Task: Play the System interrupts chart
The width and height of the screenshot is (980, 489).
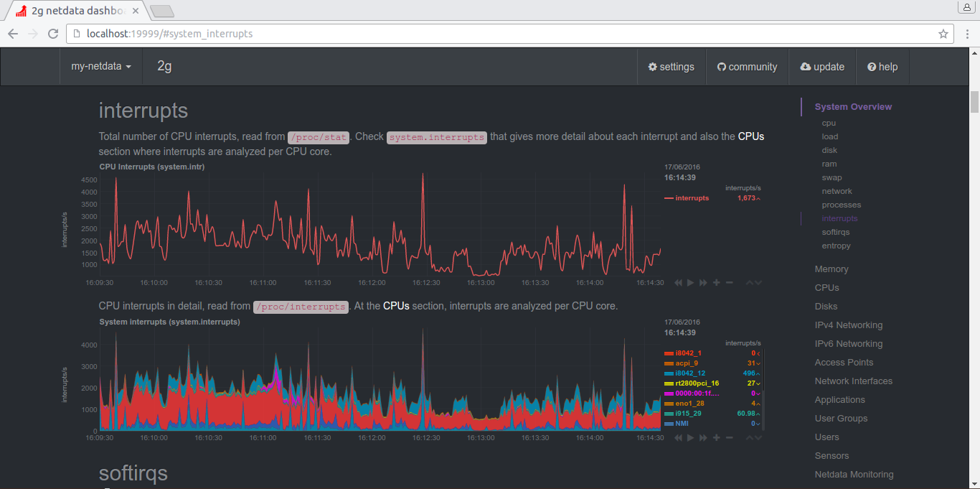Action: [690, 437]
